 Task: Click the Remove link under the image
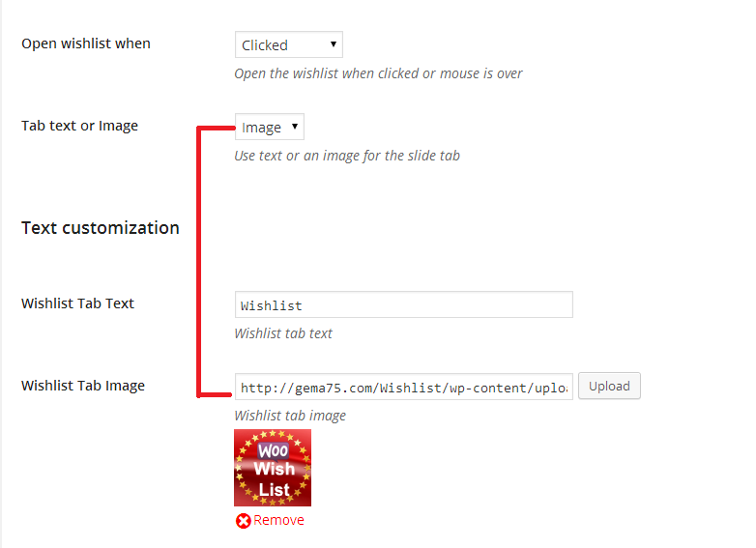pos(278,521)
